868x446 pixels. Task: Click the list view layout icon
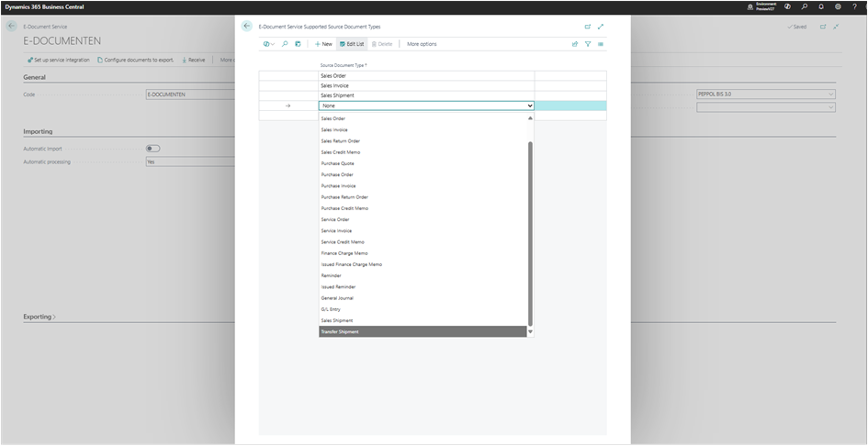[x=601, y=44]
